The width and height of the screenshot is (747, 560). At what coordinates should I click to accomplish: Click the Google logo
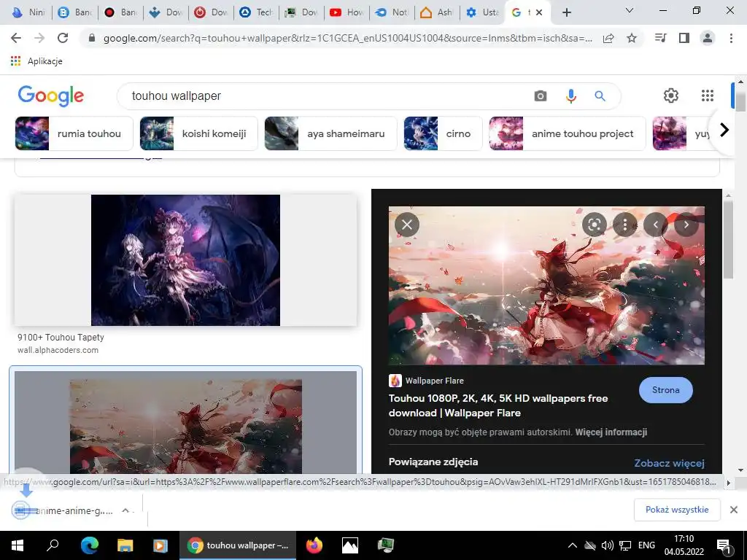pyautogui.click(x=51, y=96)
